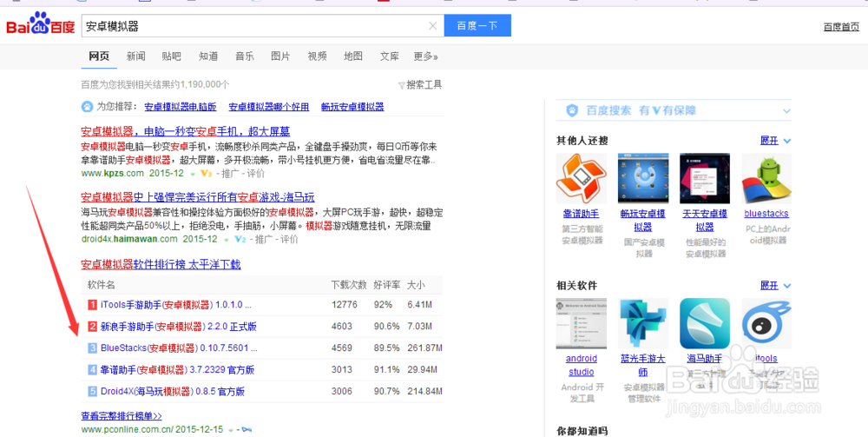Click the V3 badge on kpzs.com result
The image size is (868, 437).
pyautogui.click(x=206, y=174)
